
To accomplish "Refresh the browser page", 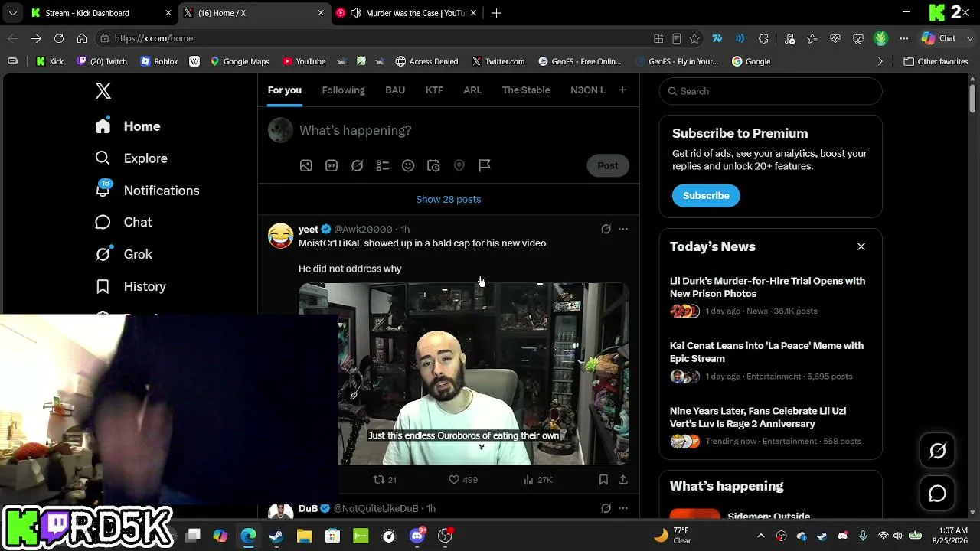I will pyautogui.click(x=59, y=38).
